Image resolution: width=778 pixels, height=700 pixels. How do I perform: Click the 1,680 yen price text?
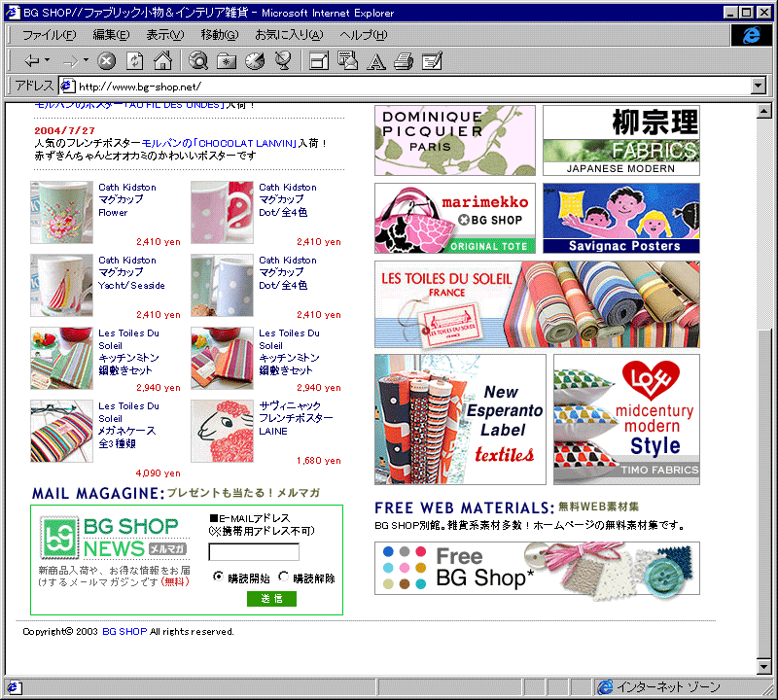click(319, 461)
